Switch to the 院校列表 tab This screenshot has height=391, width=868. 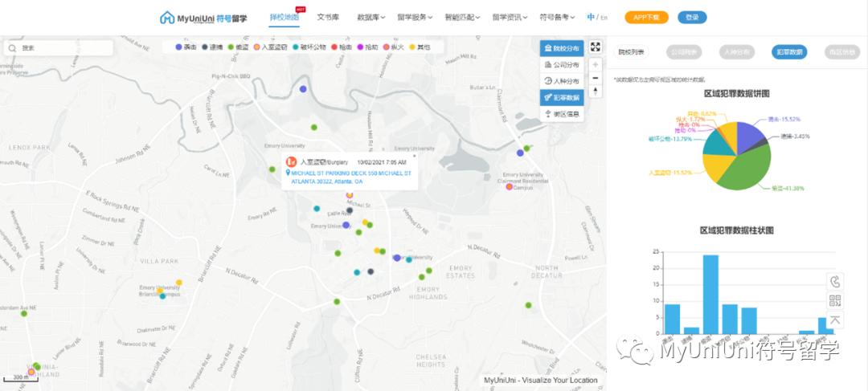tap(631, 52)
